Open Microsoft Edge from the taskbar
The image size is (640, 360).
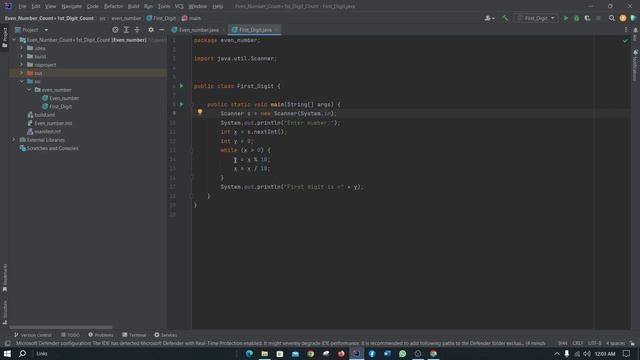(x=249, y=353)
